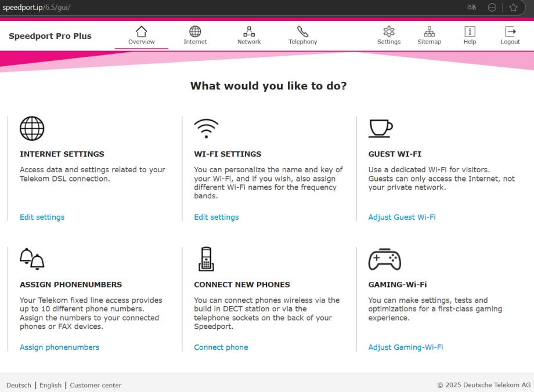The width and height of the screenshot is (534, 392).
Task: Click the browser translate icon in address bar
Action: coord(472,7)
